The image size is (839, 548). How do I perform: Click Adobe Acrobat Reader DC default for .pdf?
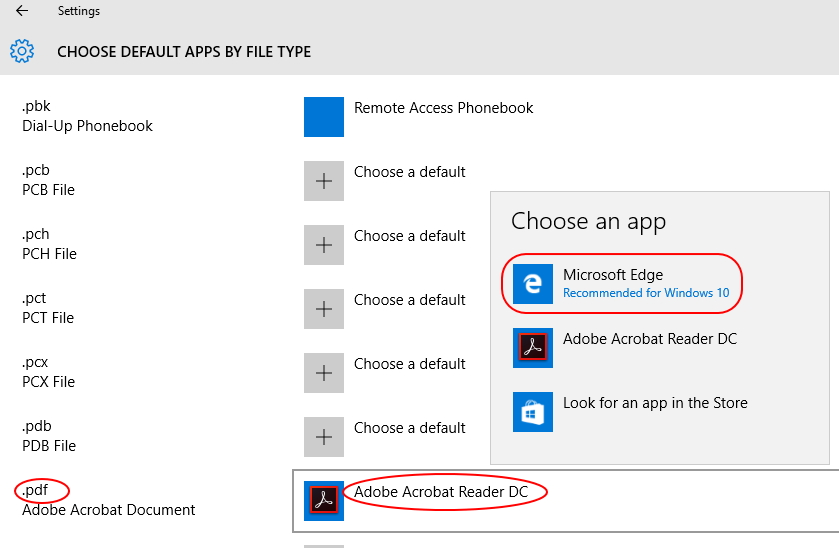click(x=441, y=492)
